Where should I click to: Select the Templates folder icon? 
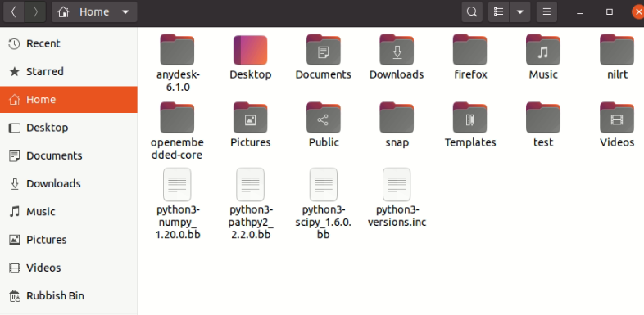[x=469, y=118]
